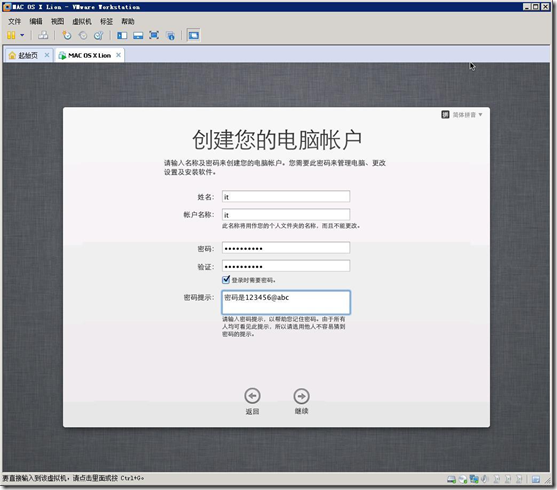Screen dimensions: 557x490
Task: Open the 编辑 menu
Action: tap(36, 21)
